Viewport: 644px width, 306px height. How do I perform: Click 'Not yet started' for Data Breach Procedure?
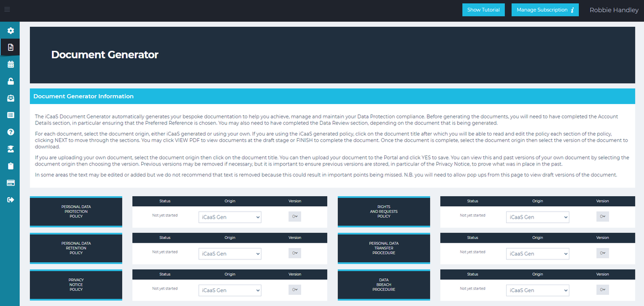472,288
